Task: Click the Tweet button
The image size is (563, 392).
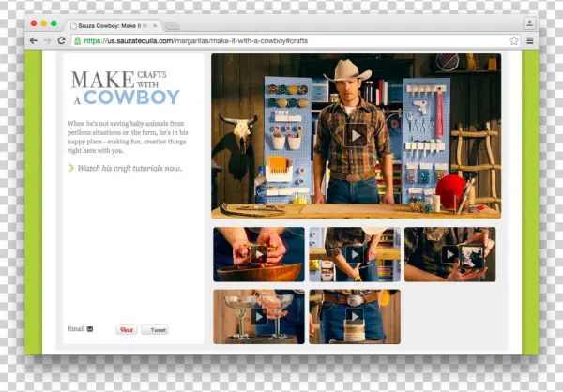Action: tap(155, 330)
